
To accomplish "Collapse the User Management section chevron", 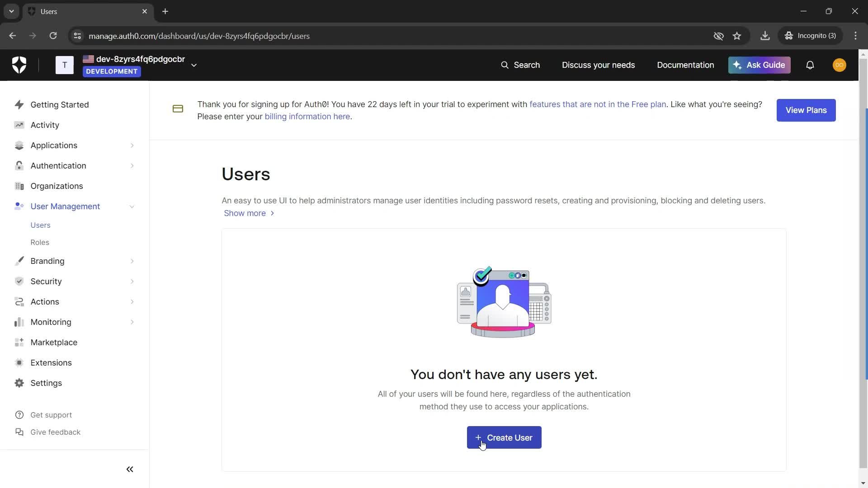I will (x=132, y=206).
